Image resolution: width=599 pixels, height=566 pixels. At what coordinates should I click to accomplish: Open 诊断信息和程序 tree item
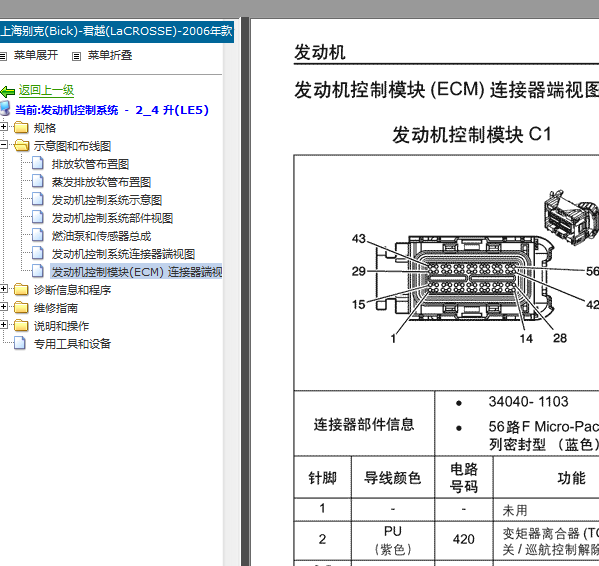point(72,290)
